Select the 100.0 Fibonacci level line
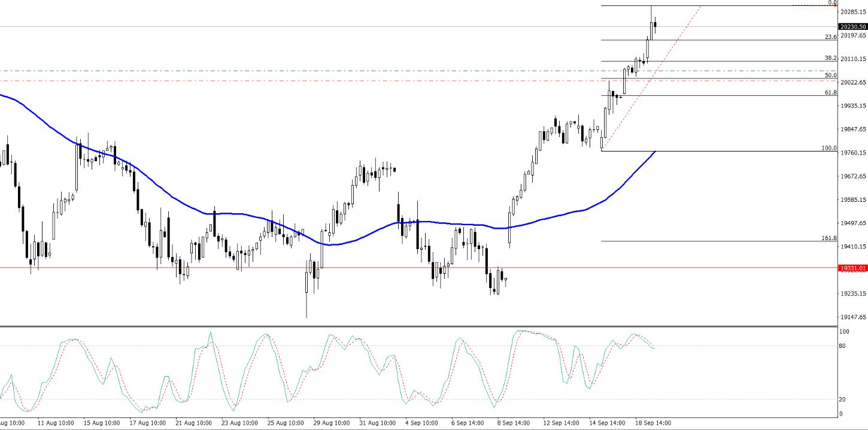 click(x=718, y=152)
